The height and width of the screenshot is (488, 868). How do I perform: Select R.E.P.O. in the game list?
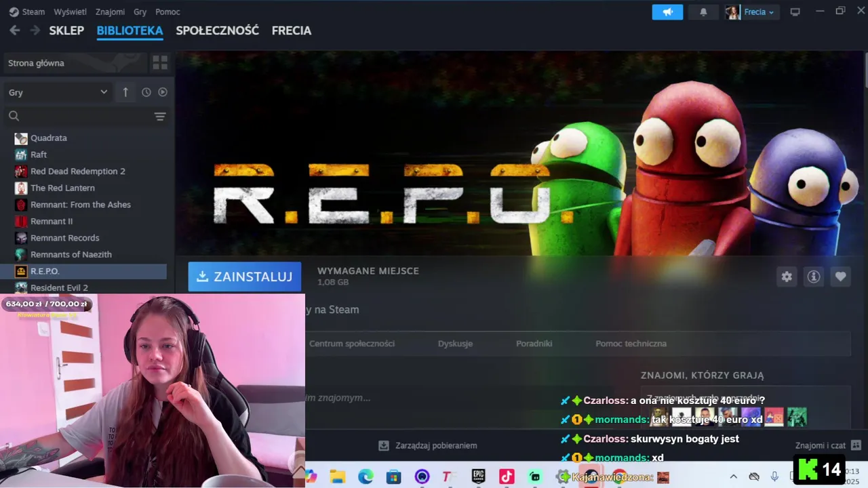click(83, 271)
